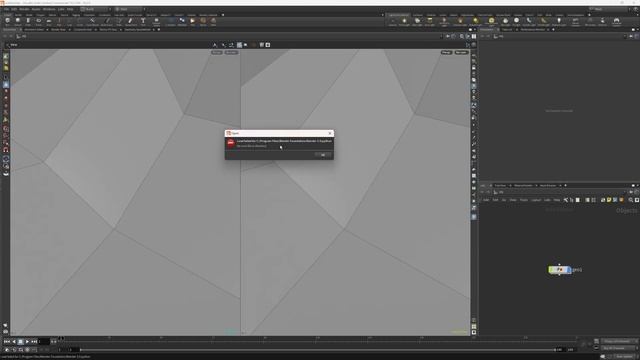Add a Gamepad Camera from shelf

(616, 22)
